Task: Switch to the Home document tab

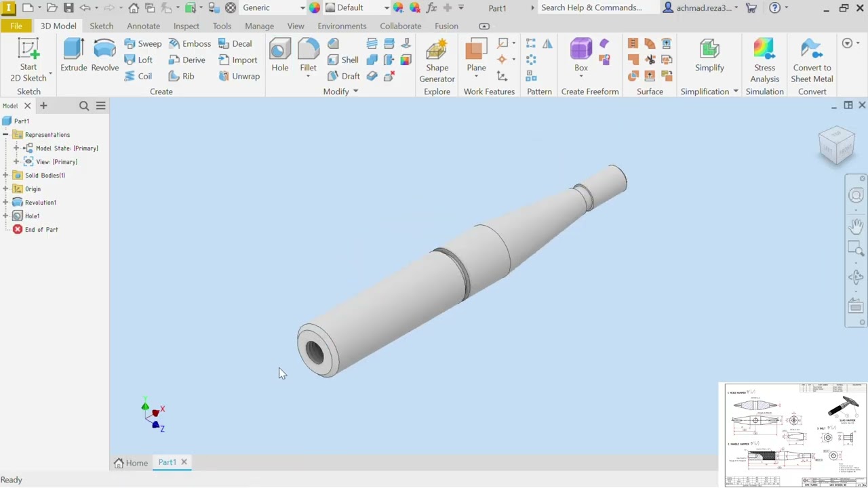Action: click(131, 462)
